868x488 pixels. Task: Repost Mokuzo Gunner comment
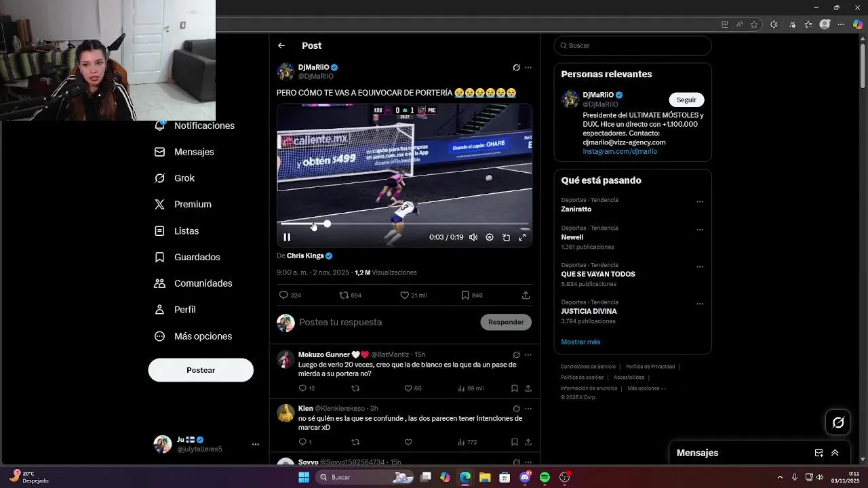click(355, 388)
